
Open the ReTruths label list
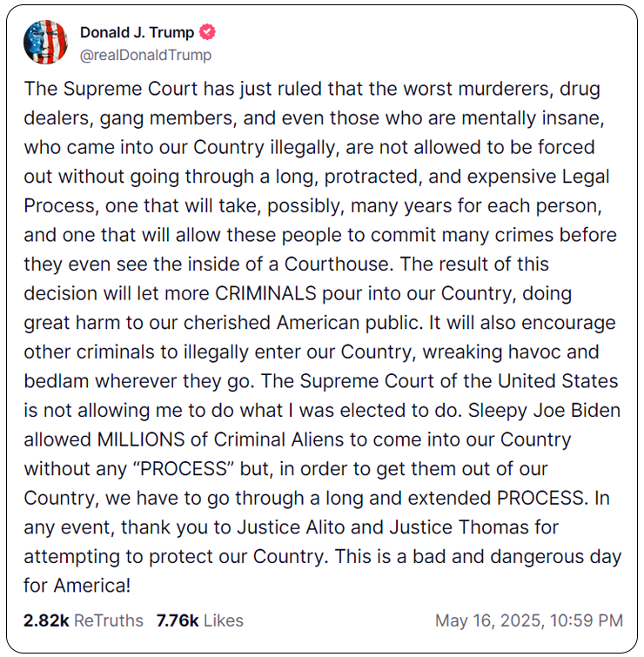[x=109, y=620]
